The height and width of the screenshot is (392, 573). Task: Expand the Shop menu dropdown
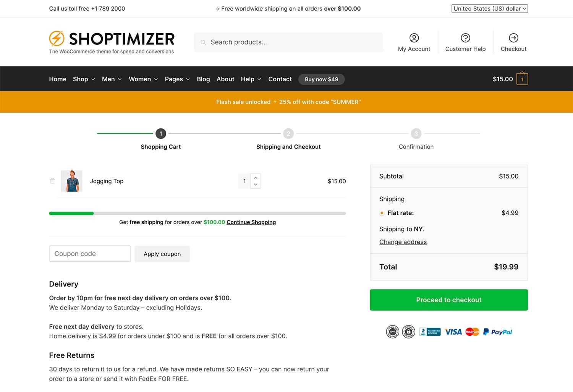84,79
